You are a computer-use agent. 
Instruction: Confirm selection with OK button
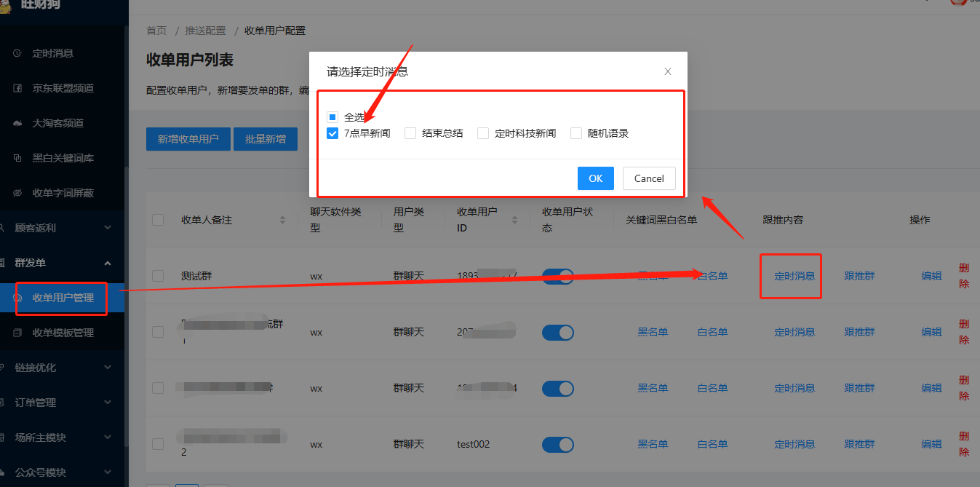point(595,178)
